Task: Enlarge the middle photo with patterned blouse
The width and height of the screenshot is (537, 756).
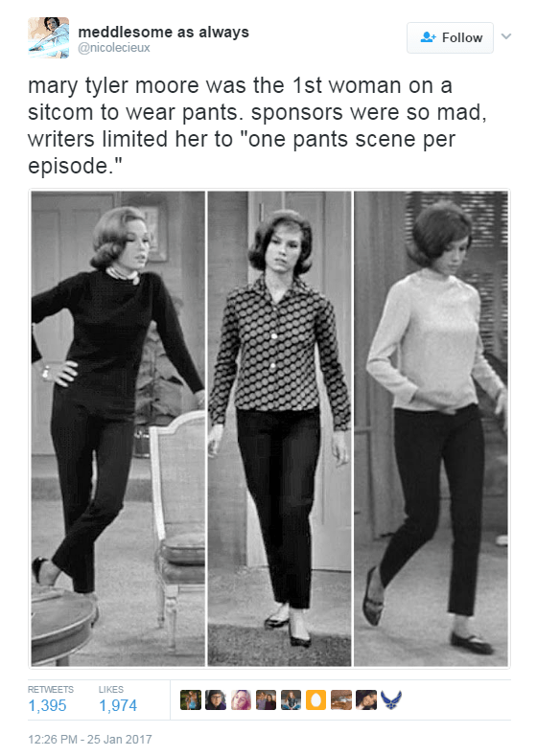Action: (279, 428)
